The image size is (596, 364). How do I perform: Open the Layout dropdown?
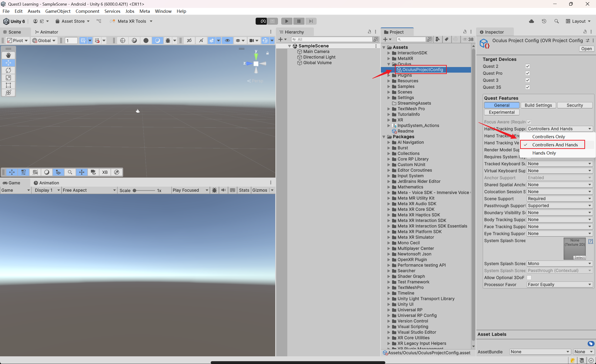click(x=578, y=21)
